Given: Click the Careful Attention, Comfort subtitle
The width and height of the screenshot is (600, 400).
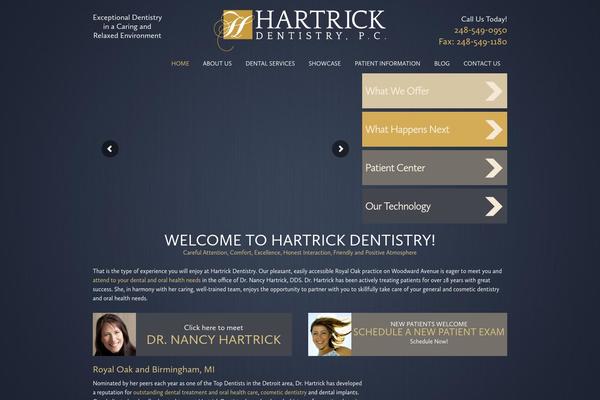Looking at the screenshot, I should [x=300, y=253].
